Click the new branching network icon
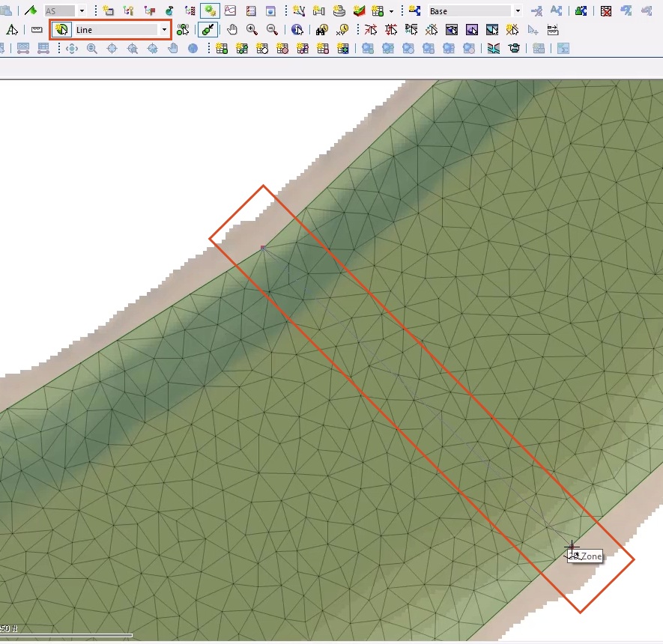Screen dimensions: 663x644 click(299, 10)
